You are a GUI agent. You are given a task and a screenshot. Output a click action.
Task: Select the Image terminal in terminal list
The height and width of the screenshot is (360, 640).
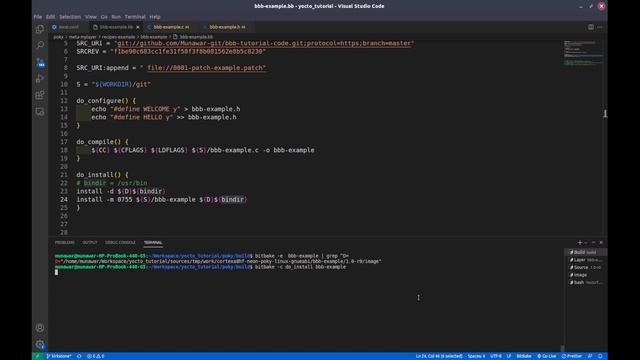pyautogui.click(x=585, y=275)
